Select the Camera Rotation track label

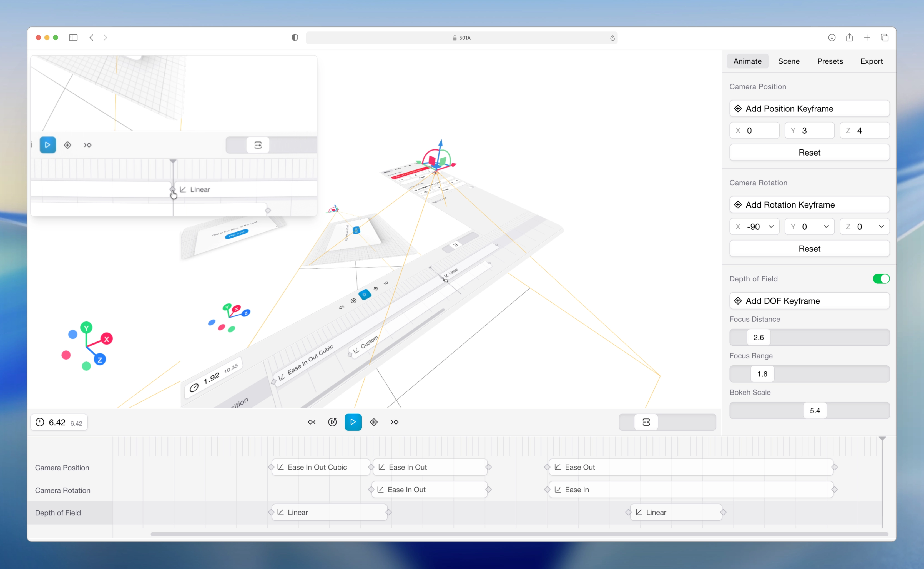tap(63, 490)
